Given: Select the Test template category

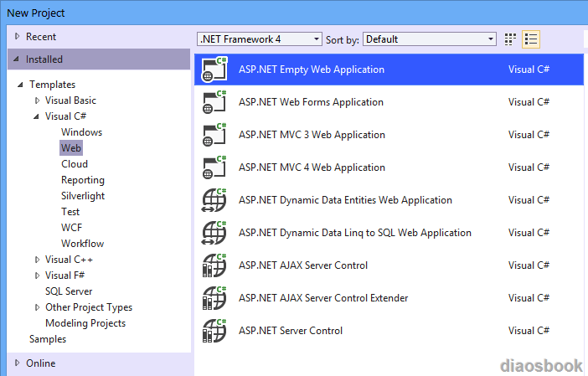Looking at the screenshot, I should click(70, 211).
